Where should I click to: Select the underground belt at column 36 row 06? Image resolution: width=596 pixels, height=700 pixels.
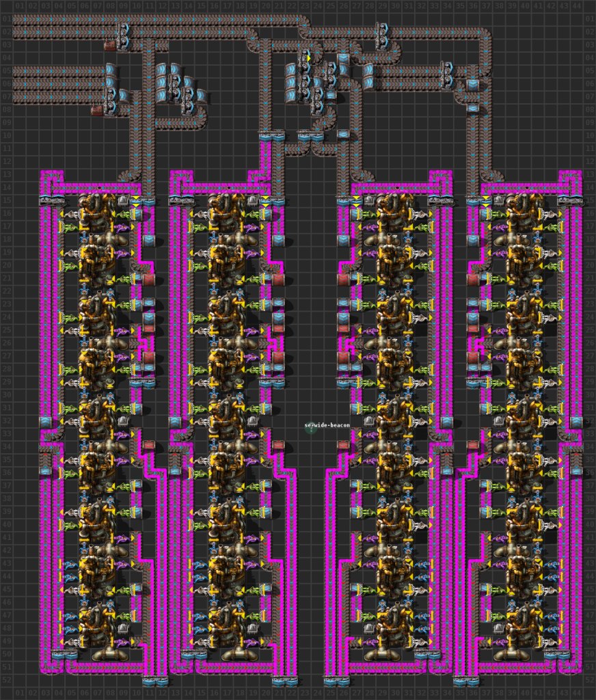473,84
